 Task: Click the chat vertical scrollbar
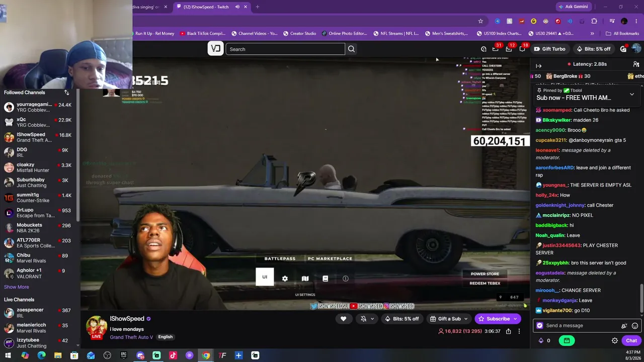pyautogui.click(x=641, y=298)
